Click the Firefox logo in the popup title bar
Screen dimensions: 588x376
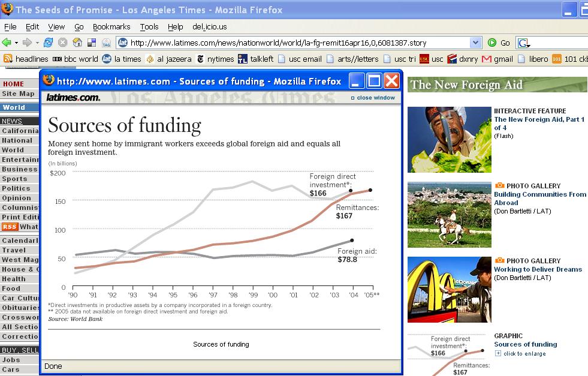click(49, 81)
